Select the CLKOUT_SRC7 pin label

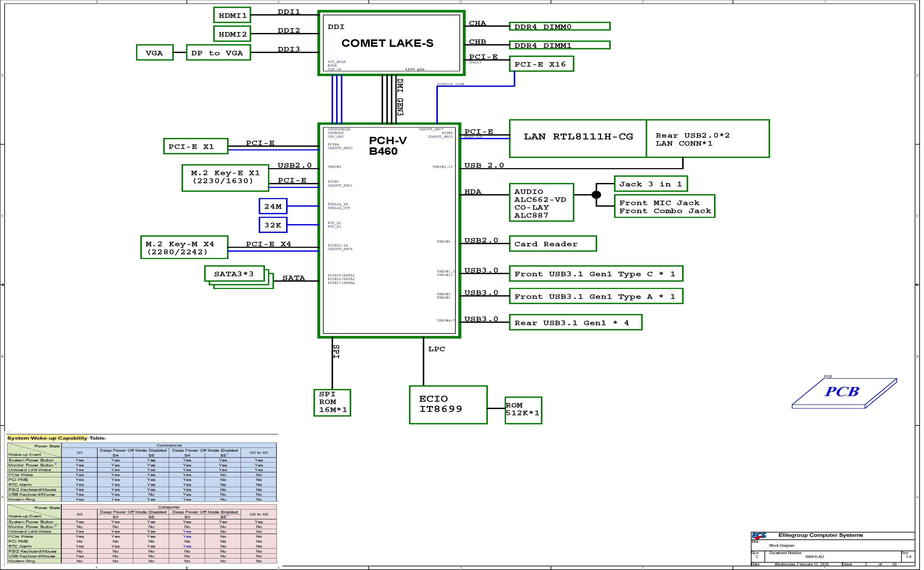click(431, 129)
